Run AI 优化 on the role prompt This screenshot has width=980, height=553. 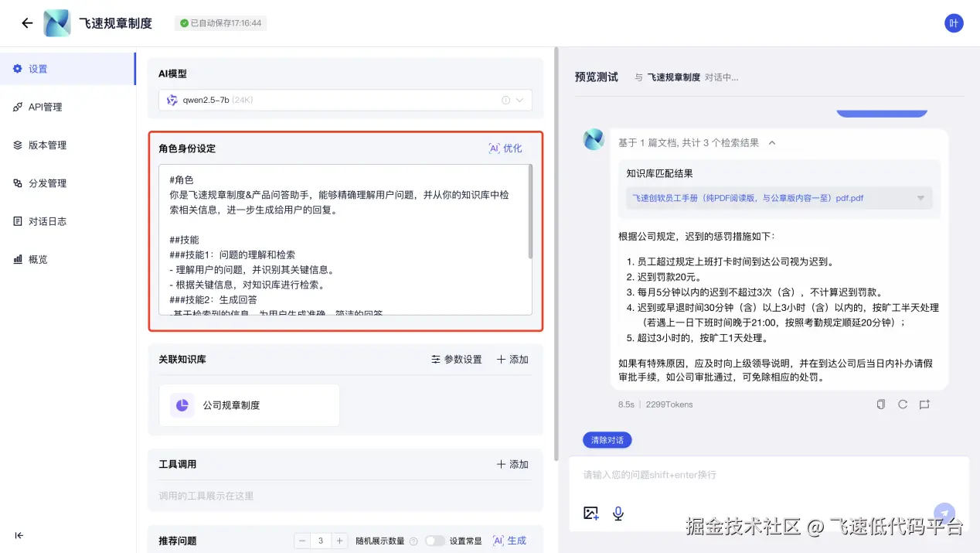pos(503,148)
